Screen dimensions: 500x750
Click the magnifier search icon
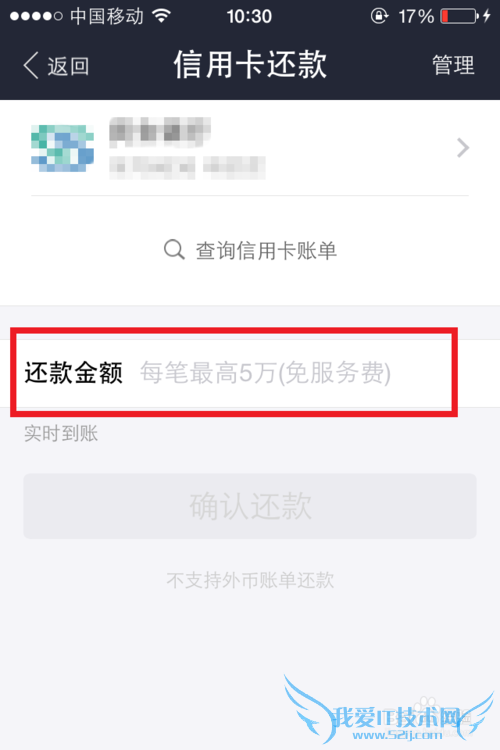tap(174, 250)
